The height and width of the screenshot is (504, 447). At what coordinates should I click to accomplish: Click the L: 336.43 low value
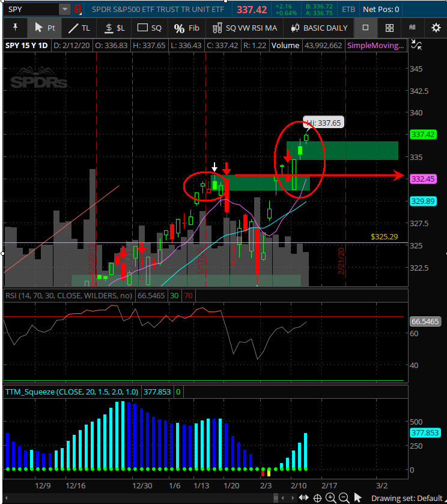tap(186, 45)
